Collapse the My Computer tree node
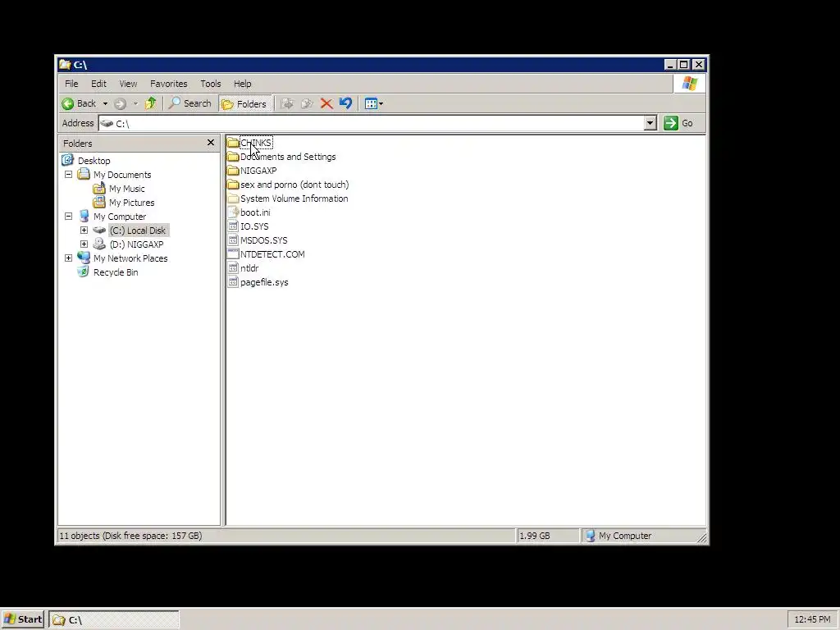 (x=69, y=217)
